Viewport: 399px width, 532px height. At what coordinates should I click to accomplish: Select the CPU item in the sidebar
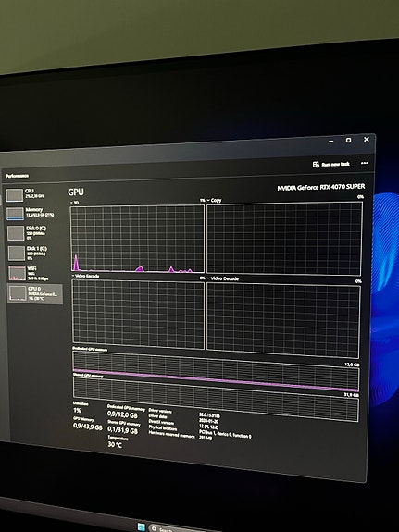[x=33, y=194]
